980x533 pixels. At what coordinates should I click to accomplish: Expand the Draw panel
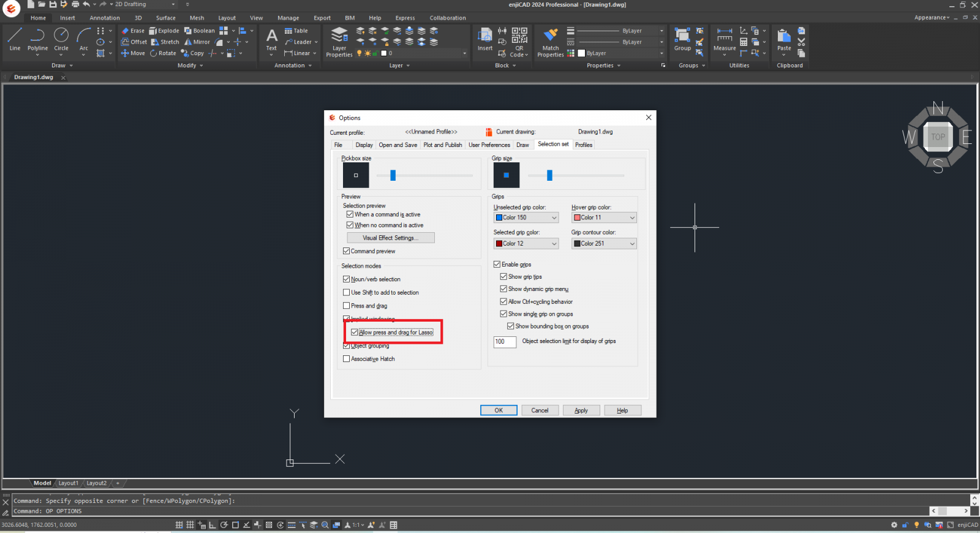(x=62, y=66)
